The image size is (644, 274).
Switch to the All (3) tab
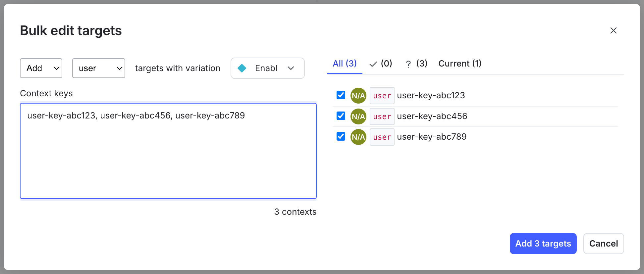click(345, 64)
